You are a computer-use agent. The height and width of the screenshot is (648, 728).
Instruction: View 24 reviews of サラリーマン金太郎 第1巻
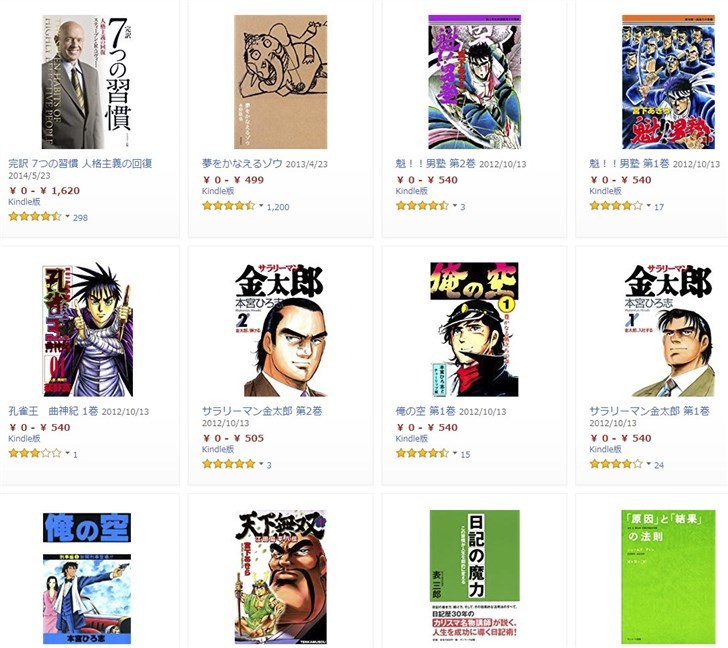click(x=659, y=465)
